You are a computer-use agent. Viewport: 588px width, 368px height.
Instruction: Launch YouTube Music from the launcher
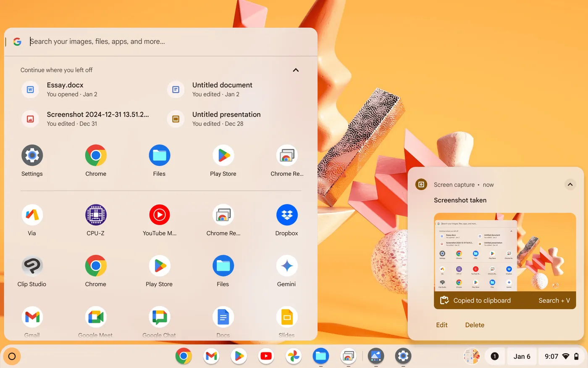click(160, 215)
